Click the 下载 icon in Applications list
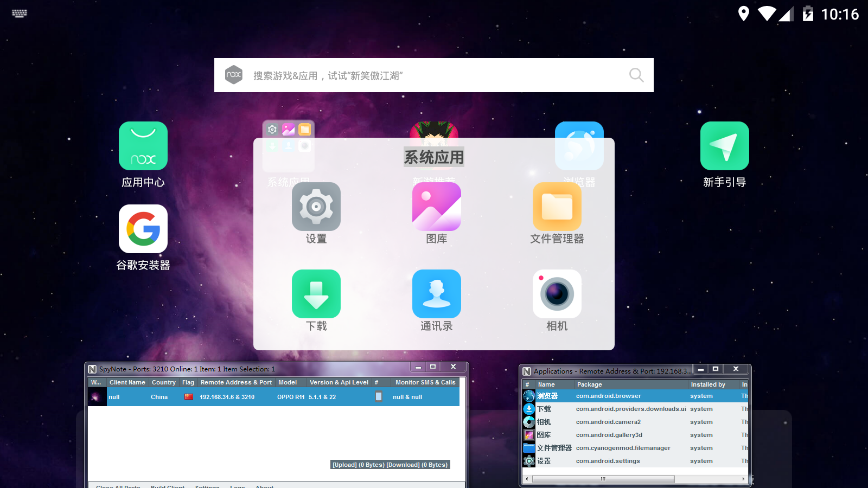 pyautogui.click(x=529, y=409)
